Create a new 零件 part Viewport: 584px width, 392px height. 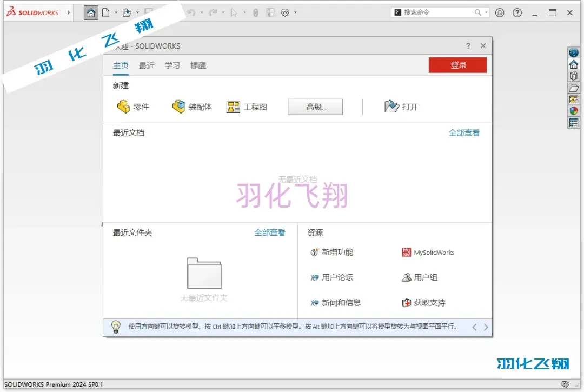[x=133, y=107]
